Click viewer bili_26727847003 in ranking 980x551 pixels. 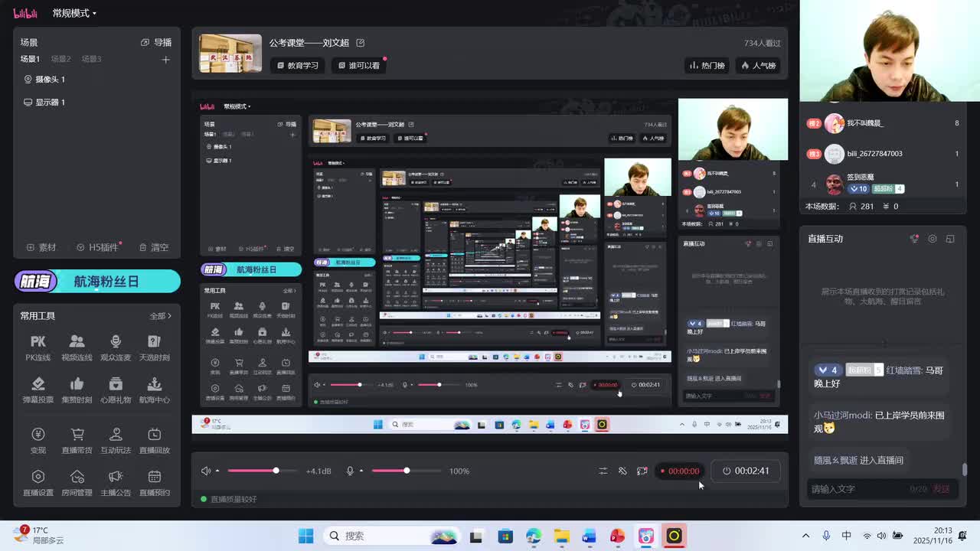tap(882, 154)
